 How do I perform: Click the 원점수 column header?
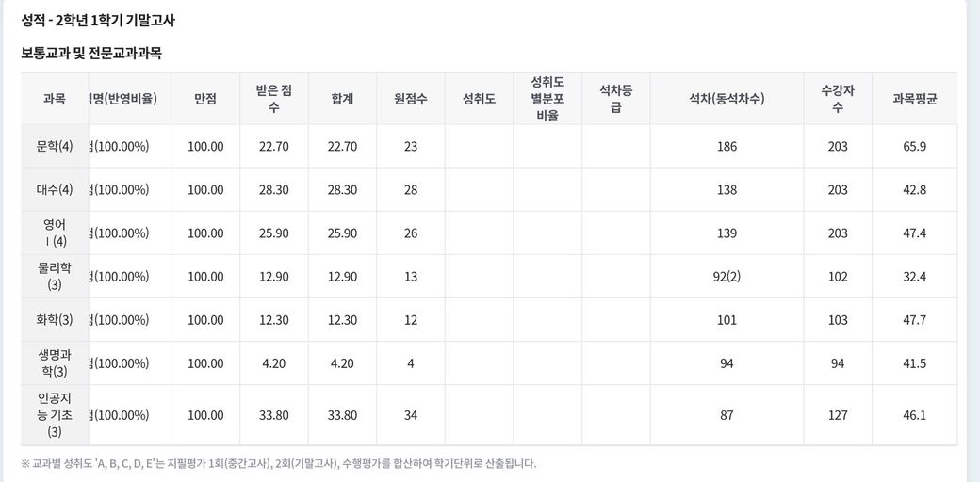pyautogui.click(x=411, y=99)
